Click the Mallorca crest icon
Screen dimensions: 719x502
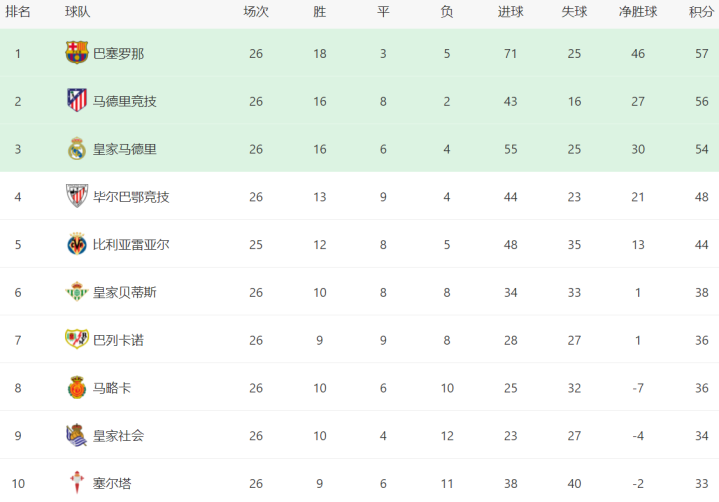(77, 388)
